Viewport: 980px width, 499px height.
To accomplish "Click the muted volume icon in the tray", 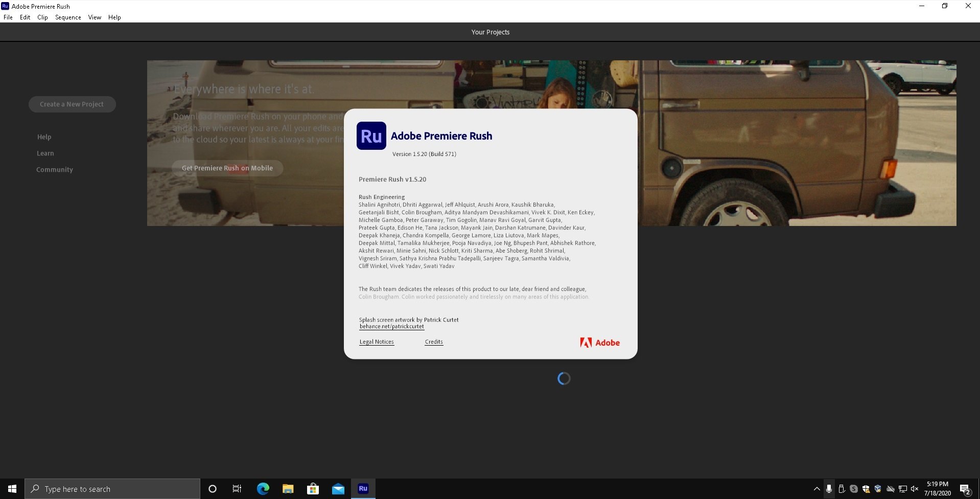I will 915,489.
